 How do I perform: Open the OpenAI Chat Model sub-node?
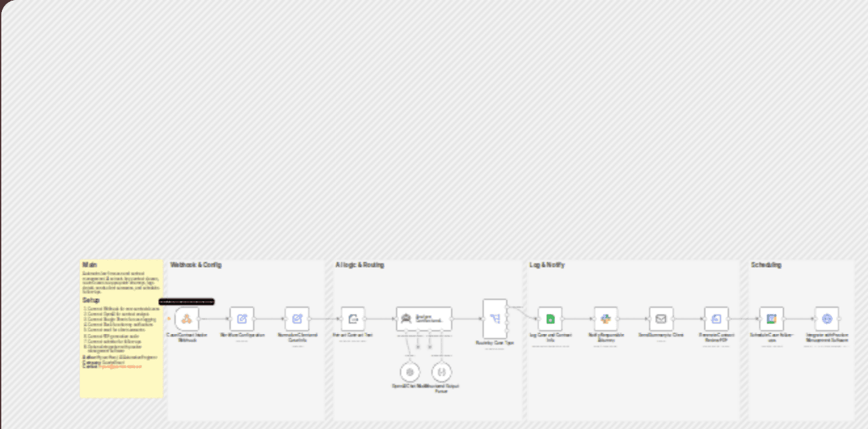[x=410, y=373]
